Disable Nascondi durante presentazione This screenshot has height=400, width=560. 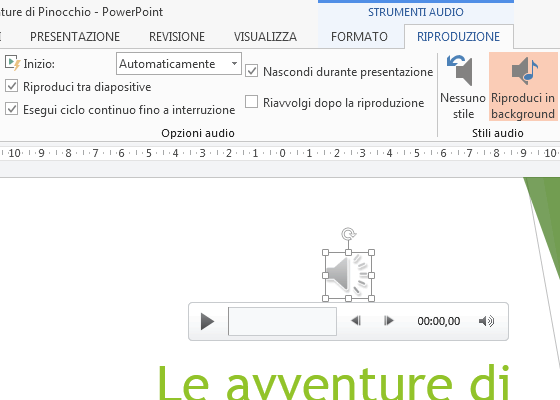click(251, 71)
